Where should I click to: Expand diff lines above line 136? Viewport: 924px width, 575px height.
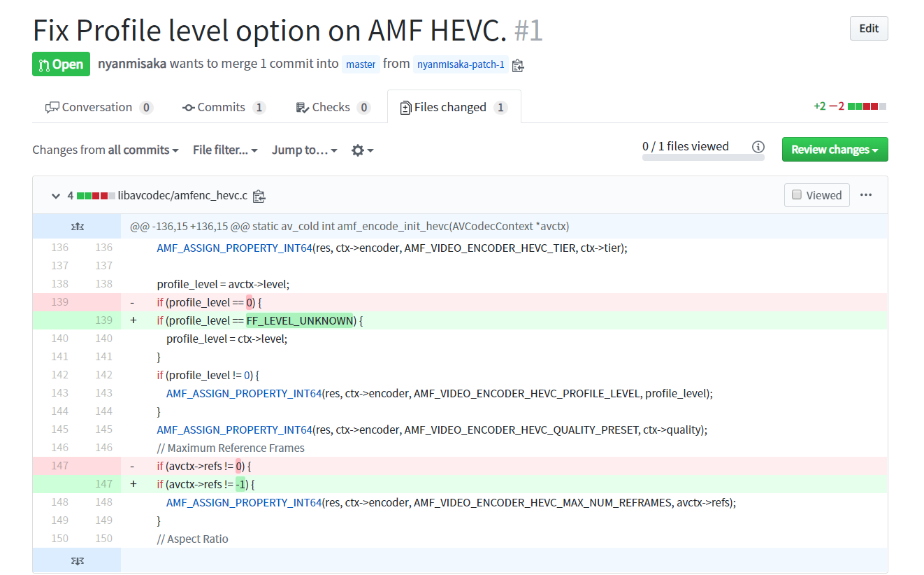tap(78, 227)
